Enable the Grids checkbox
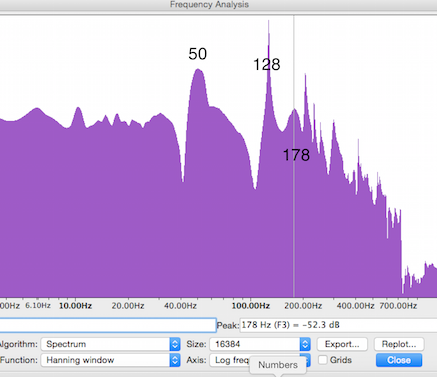 (323, 360)
